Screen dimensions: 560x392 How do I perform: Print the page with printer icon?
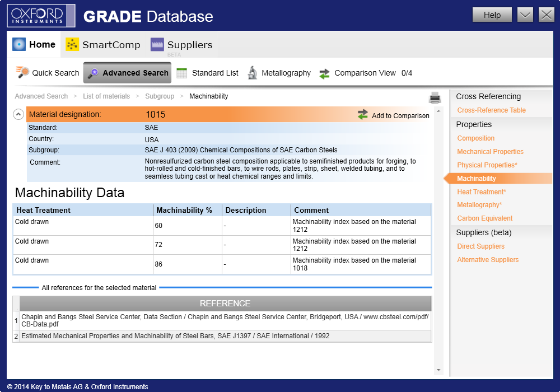click(x=435, y=98)
